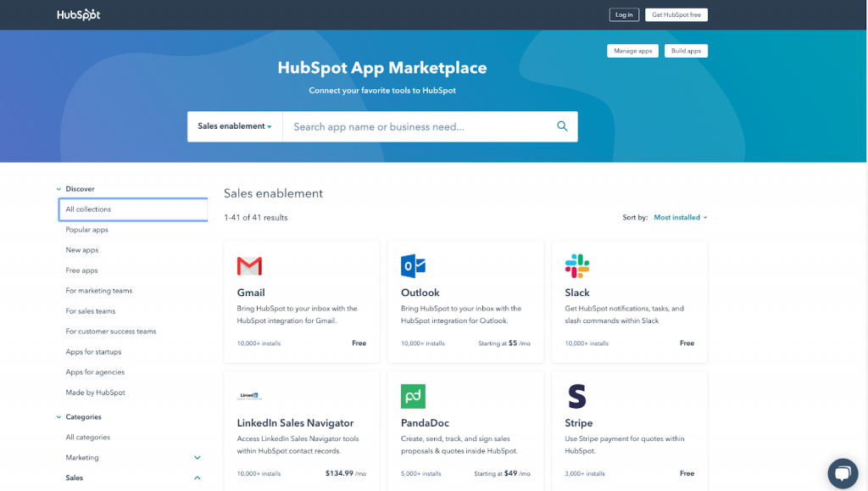This screenshot has width=868, height=491.
Task: Click the search magnifier icon
Action: (562, 126)
